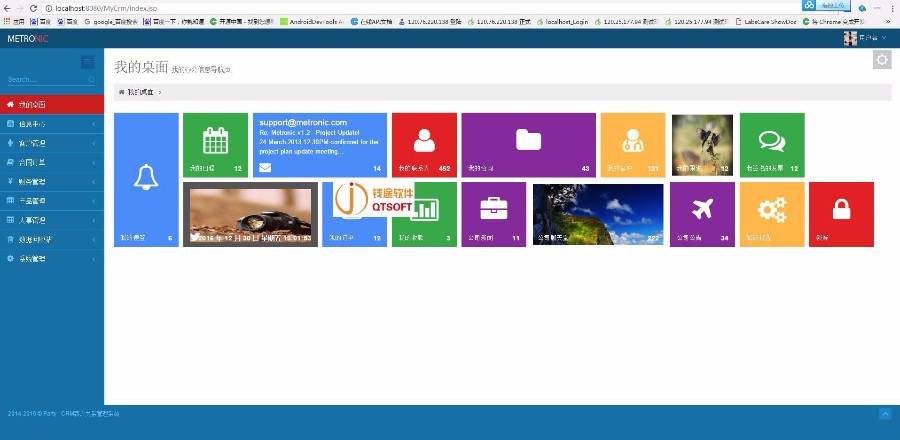Reload the page with browser refresh
Screen dimensions: 900x440
(33, 8)
